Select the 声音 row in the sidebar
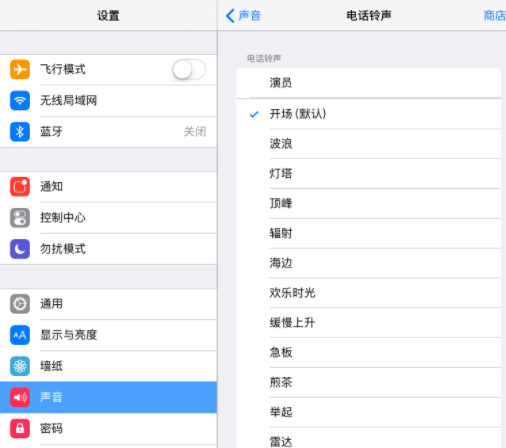The height and width of the screenshot is (448, 506). 108,397
